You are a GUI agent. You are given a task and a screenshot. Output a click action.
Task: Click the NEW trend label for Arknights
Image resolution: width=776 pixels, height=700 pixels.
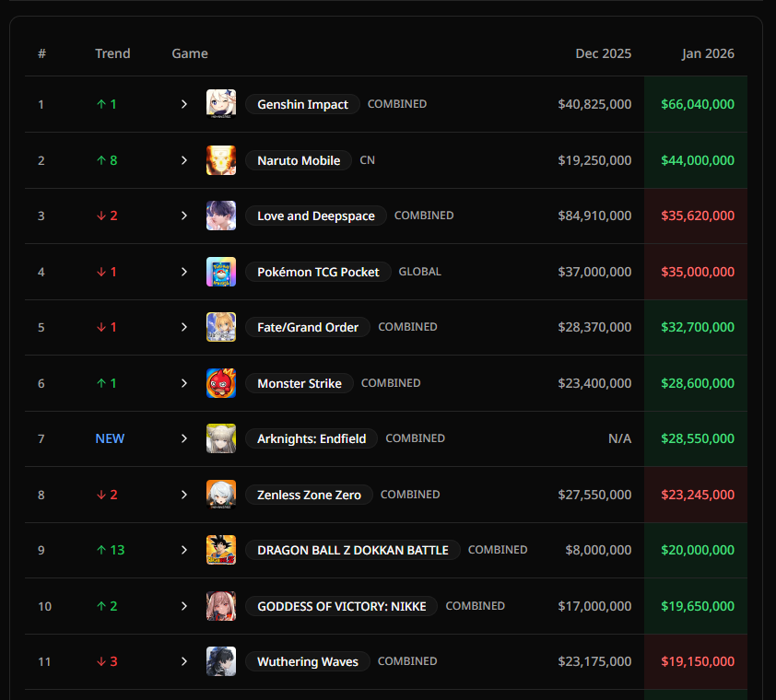110,438
